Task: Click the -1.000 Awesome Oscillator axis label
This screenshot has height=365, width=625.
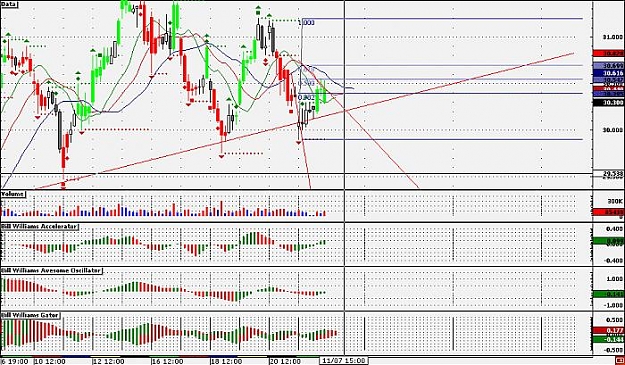Action: click(x=614, y=305)
